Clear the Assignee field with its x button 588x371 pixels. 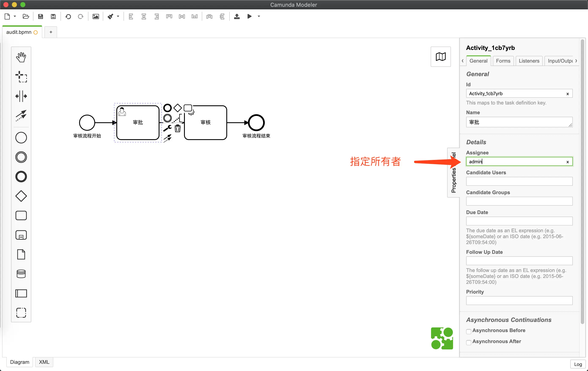pos(568,162)
